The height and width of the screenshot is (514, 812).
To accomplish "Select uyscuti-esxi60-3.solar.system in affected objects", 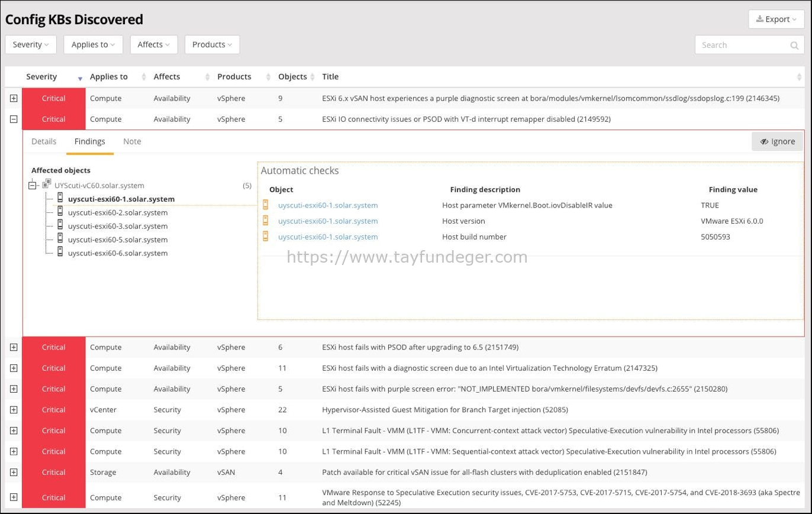I will (x=118, y=226).
